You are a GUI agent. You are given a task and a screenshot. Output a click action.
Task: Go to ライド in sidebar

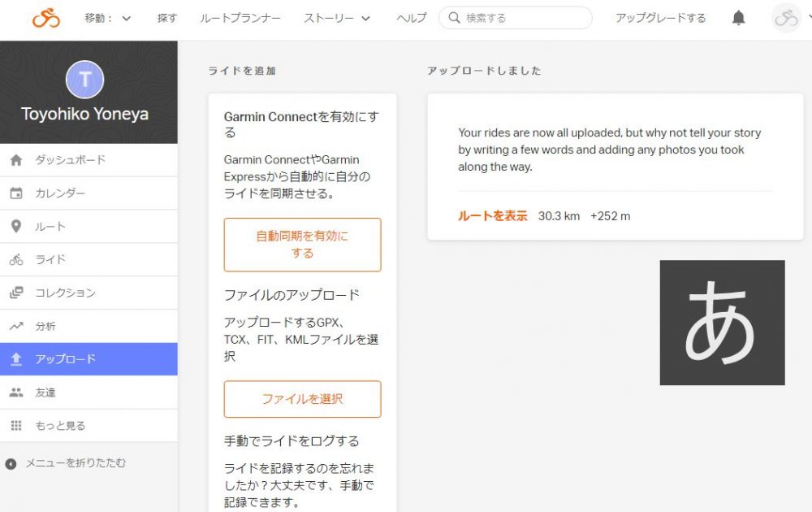coord(89,259)
